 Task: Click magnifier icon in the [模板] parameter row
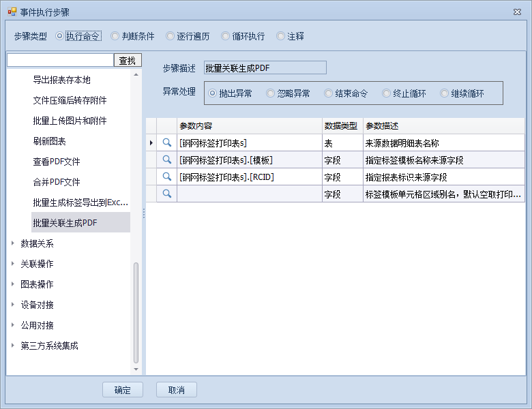(166, 160)
